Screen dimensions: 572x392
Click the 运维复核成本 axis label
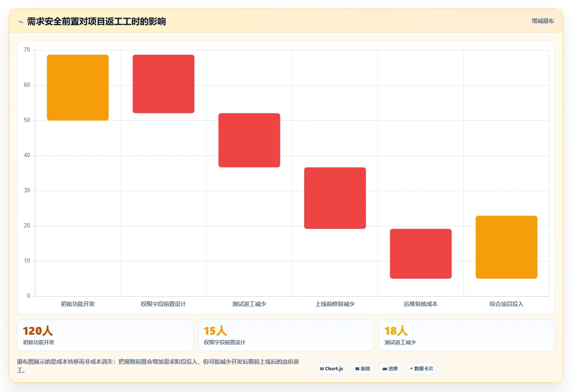click(x=421, y=304)
